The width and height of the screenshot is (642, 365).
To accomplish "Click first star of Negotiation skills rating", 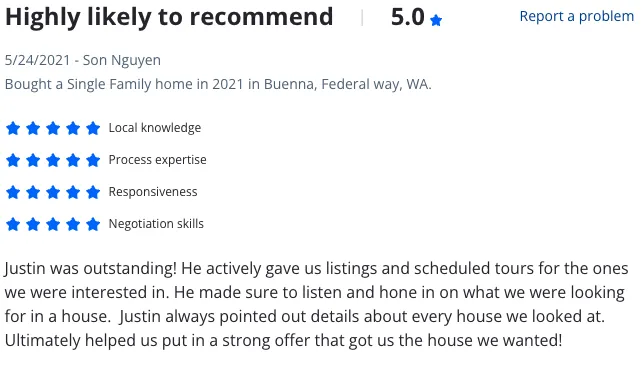I will click(x=13, y=224).
